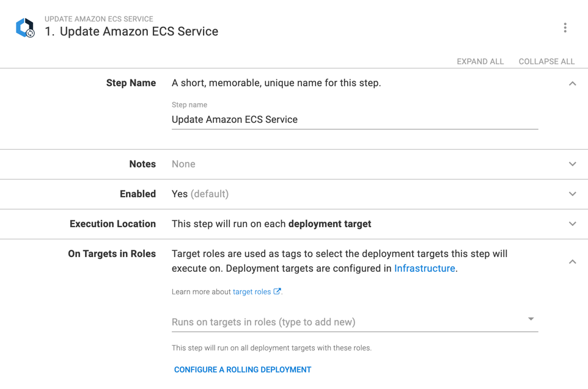Follow the 'target roles' documentation link
Viewport: 588px width, 389px height.
click(x=252, y=292)
